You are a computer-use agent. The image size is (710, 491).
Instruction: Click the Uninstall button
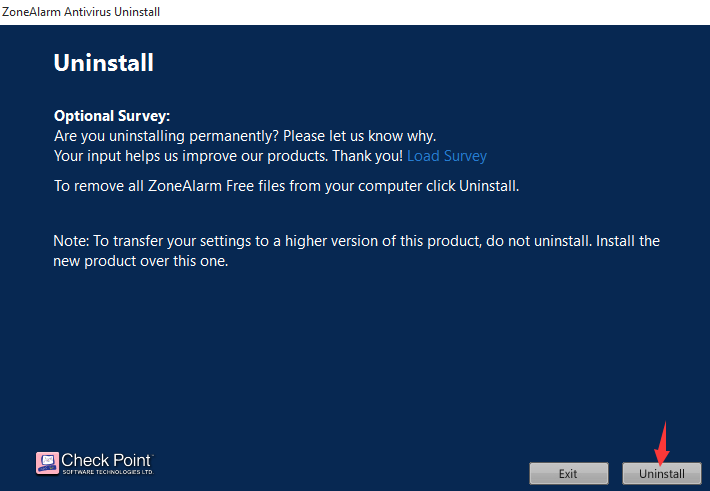[662, 473]
